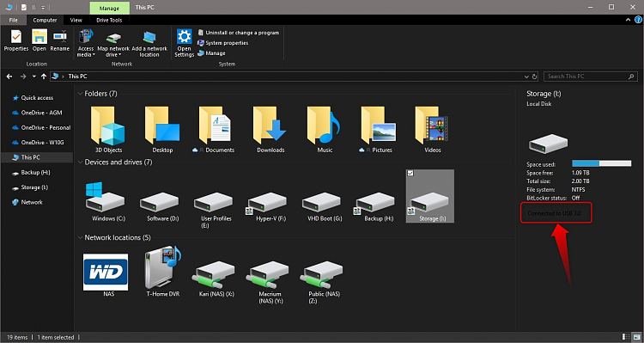Select the Desktop folder
Image resolution: width=644 pixels, height=343 pixels.
[x=162, y=129]
